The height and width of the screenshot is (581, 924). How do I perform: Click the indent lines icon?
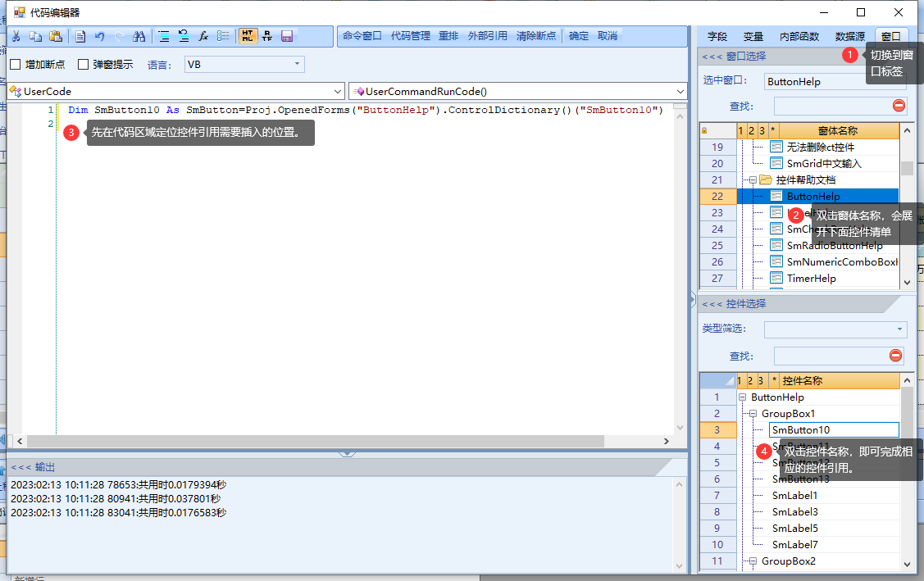point(164,37)
